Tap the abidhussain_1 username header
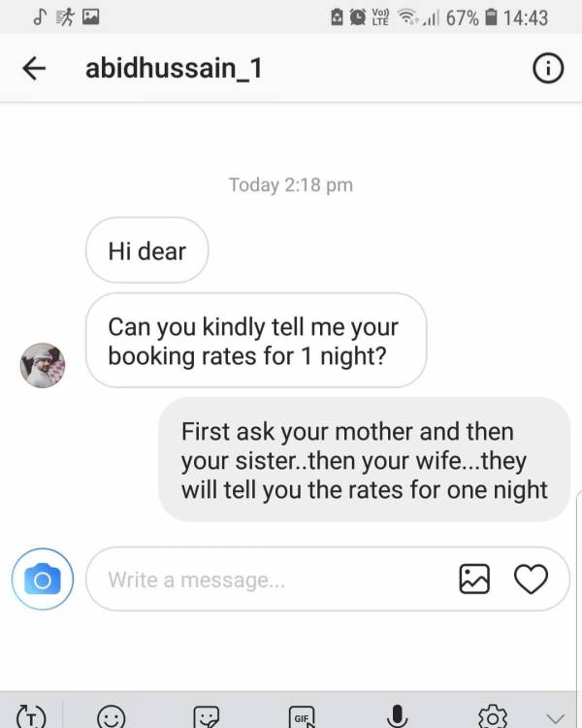 [174, 69]
